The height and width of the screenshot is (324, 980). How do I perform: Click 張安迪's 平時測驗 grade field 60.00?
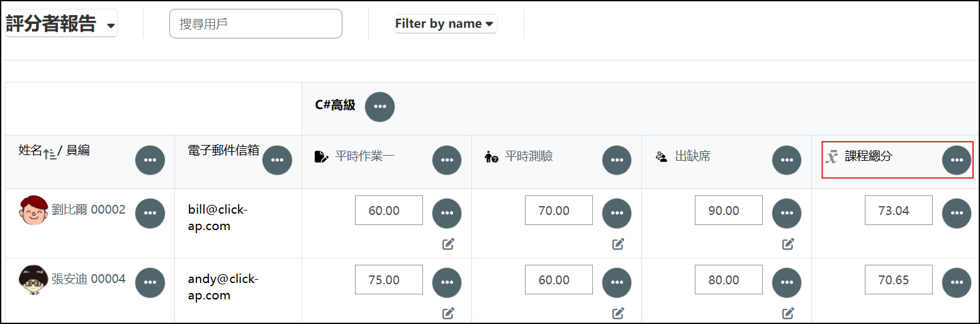559,280
